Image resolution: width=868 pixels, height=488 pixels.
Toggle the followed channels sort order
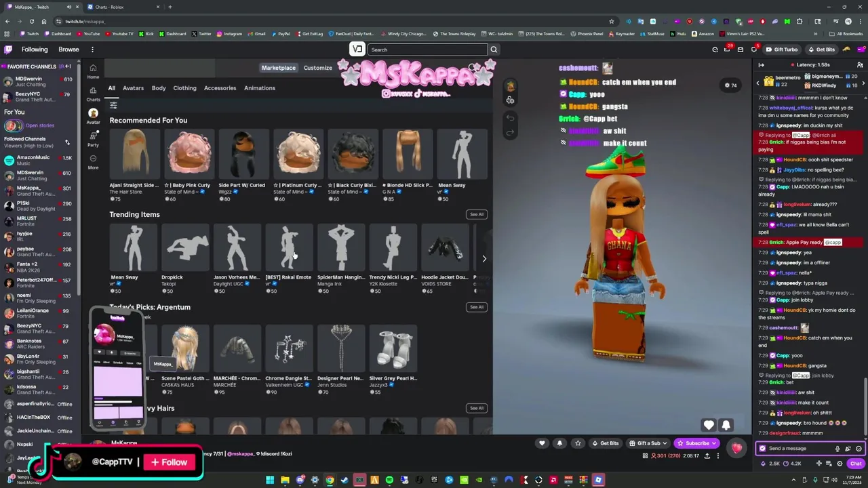(67, 142)
